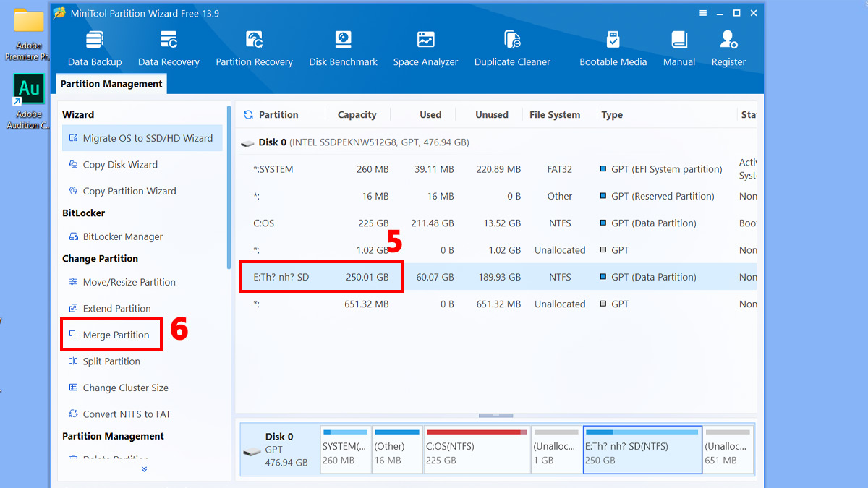This screenshot has height=488, width=868.
Task: Sort by the Partition column header
Action: click(278, 114)
